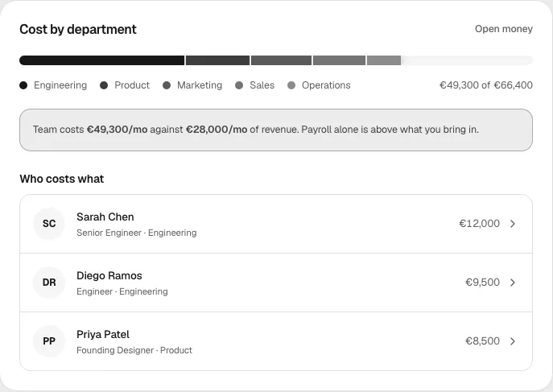Screen dimensions: 553x392
Task: Open Diego Ramos's name
Action: (109, 275)
